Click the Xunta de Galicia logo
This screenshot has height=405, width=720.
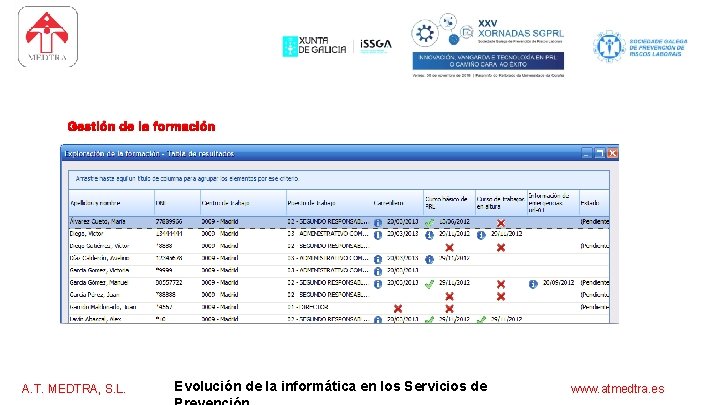(x=314, y=46)
